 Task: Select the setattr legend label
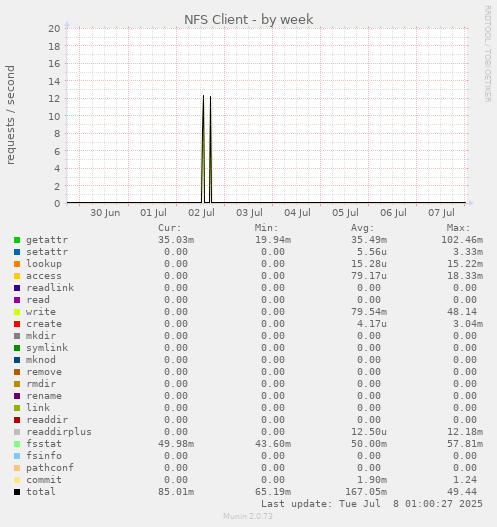pos(47,252)
